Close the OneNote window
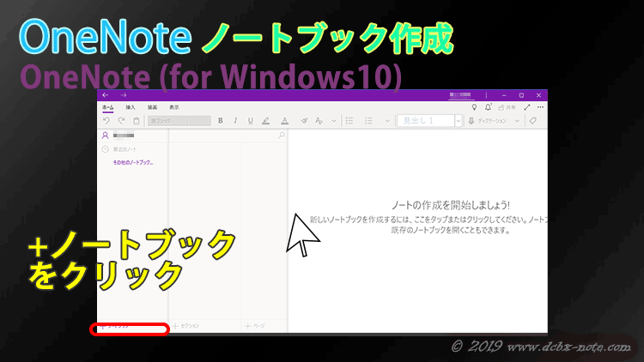 point(539,95)
